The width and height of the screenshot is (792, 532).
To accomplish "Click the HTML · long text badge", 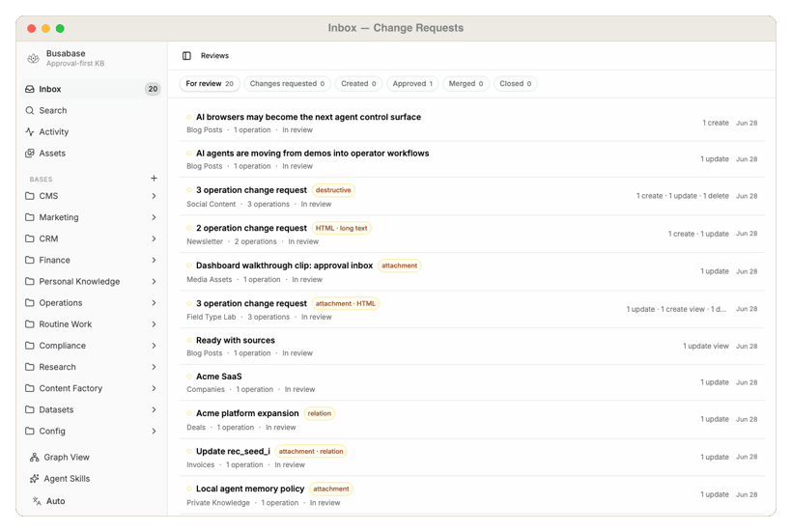I will pyautogui.click(x=342, y=228).
